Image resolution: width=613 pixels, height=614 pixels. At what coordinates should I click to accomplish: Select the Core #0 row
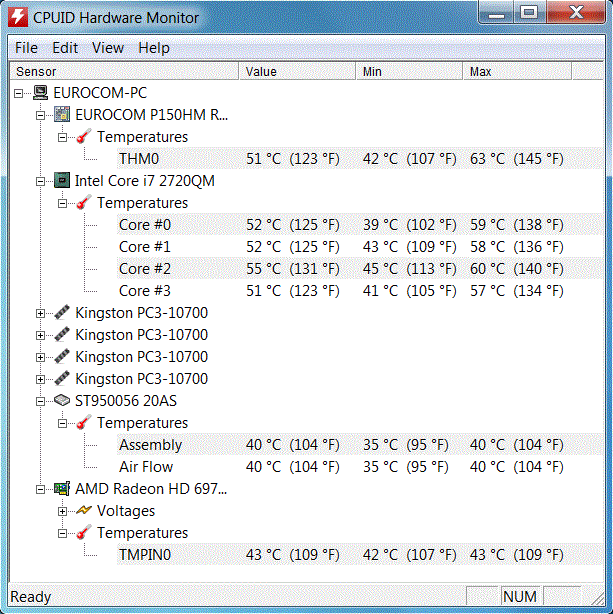pos(360,225)
